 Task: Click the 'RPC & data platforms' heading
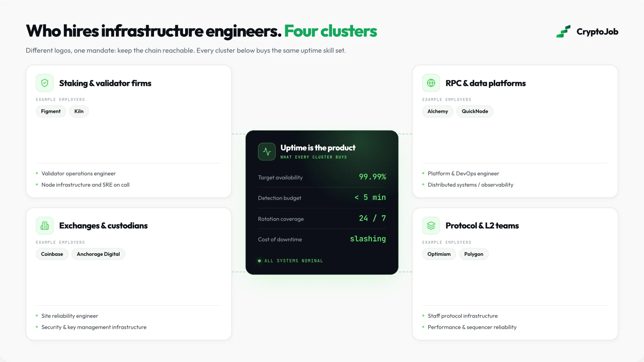(x=486, y=83)
